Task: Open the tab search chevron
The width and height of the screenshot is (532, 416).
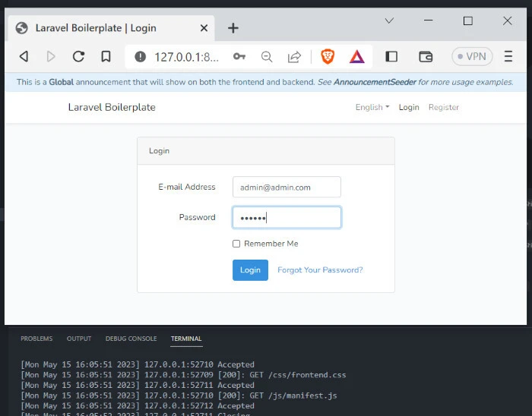Action: 389,20
